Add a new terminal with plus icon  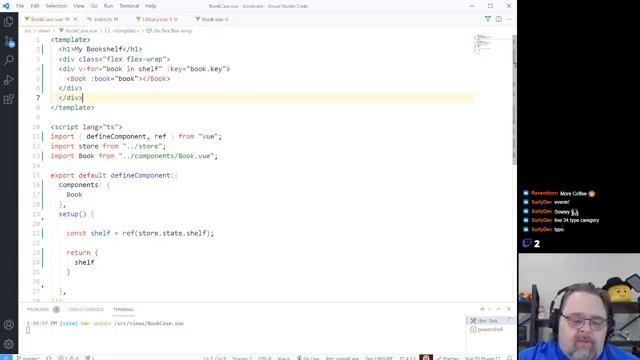(x=482, y=309)
